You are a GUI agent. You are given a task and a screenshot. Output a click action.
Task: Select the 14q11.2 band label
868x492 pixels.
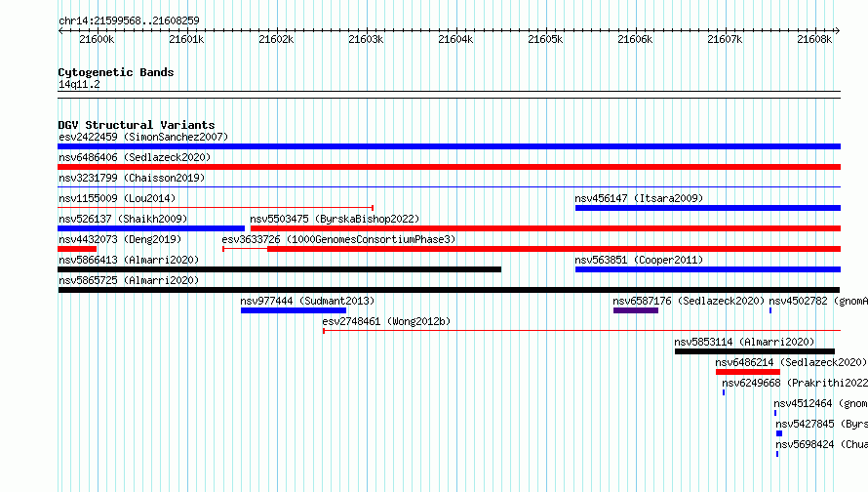click(79, 84)
